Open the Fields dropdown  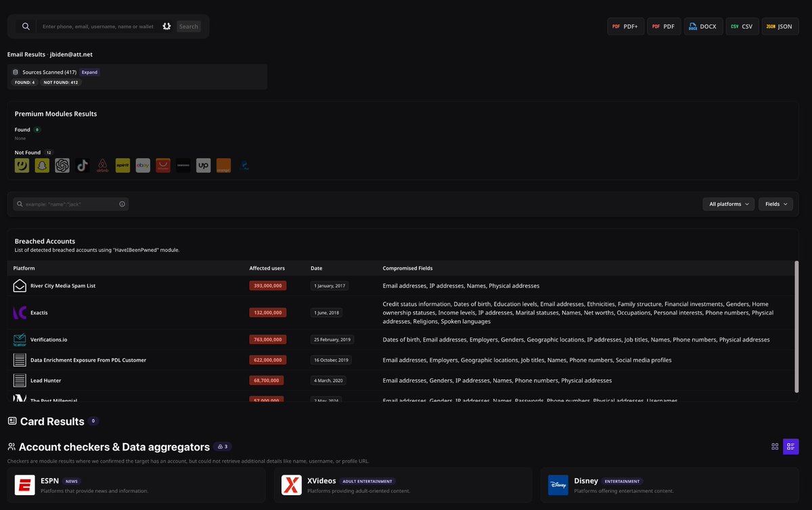[776, 204]
